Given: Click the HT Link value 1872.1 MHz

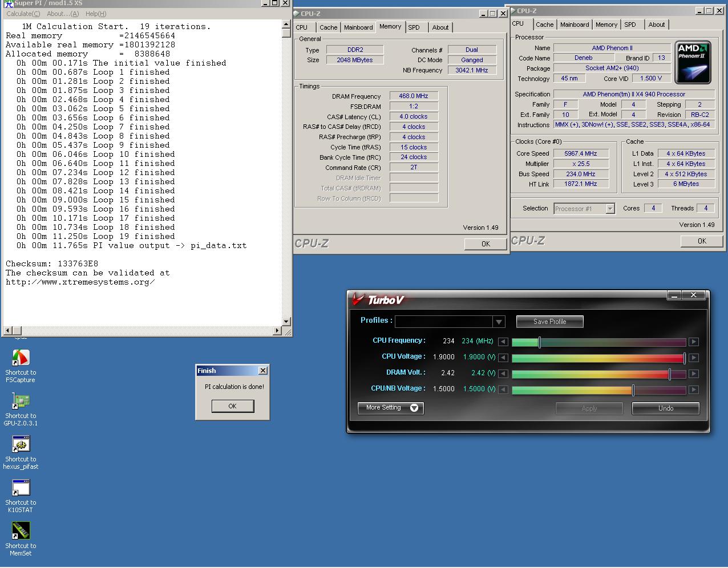Looking at the screenshot, I should click(581, 184).
